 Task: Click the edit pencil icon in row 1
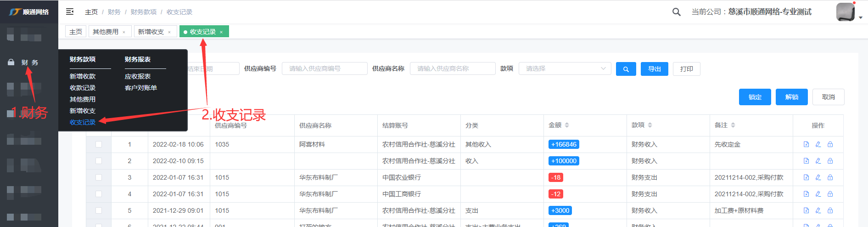click(x=818, y=144)
